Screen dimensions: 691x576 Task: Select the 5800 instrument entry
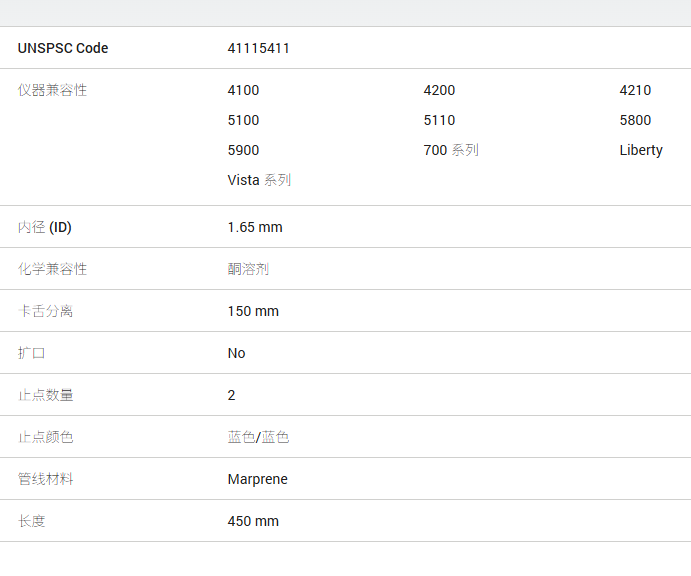click(x=635, y=120)
